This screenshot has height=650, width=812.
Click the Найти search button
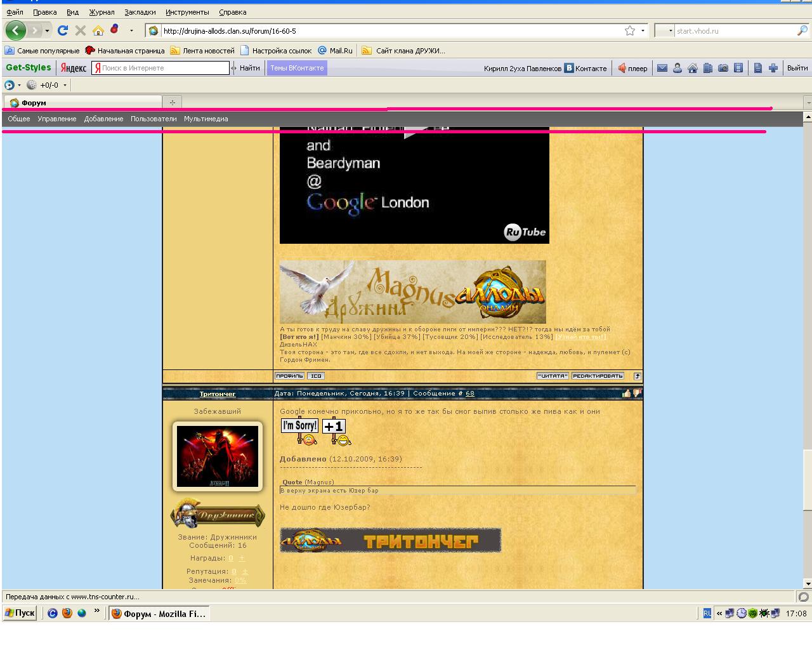[x=249, y=68]
